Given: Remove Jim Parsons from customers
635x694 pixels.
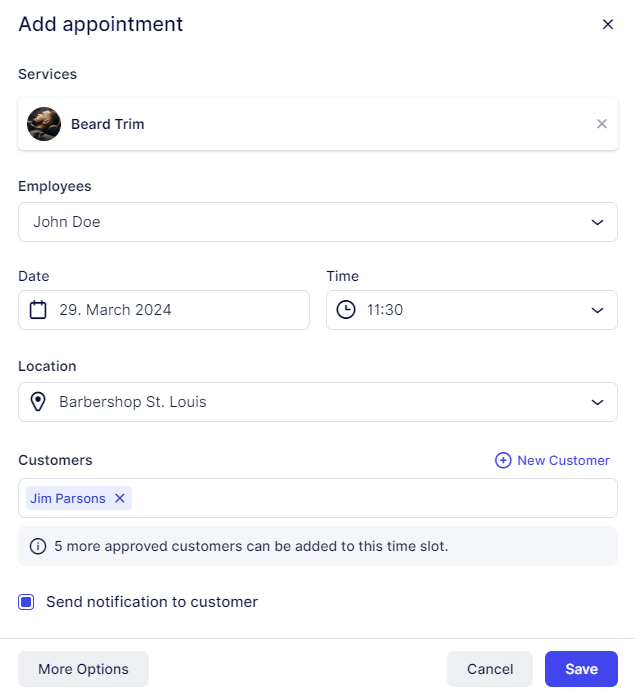Looking at the screenshot, I should coord(120,498).
